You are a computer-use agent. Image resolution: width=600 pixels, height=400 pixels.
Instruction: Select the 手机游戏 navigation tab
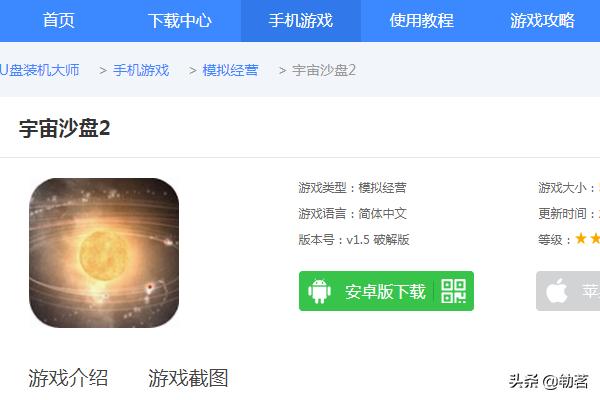click(x=301, y=20)
